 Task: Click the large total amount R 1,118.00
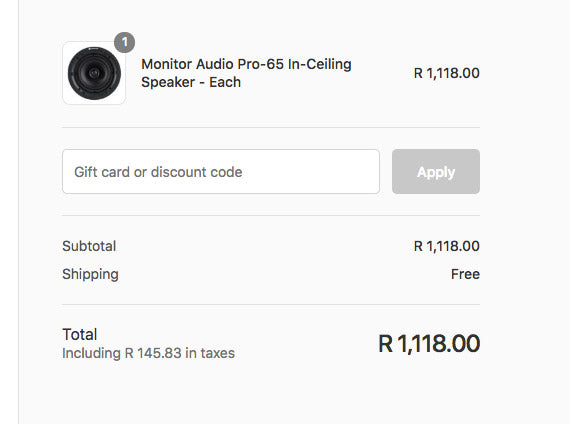point(429,344)
